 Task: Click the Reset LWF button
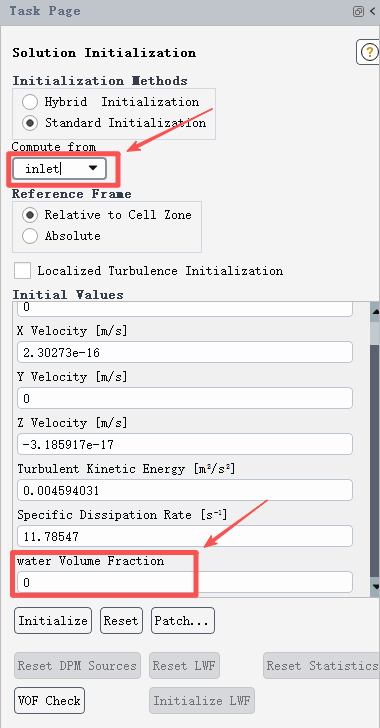pyautogui.click(x=184, y=666)
